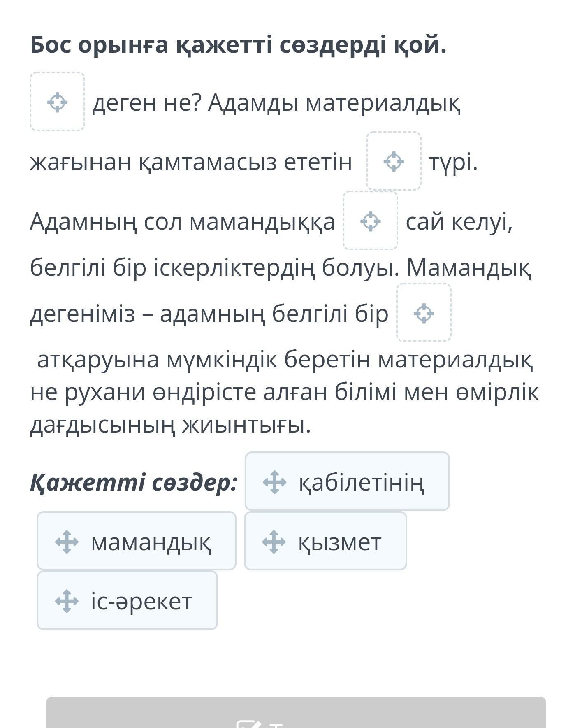Click the gray check button at the bottom
Viewport: 582px width, 728px height.
tap(296, 712)
